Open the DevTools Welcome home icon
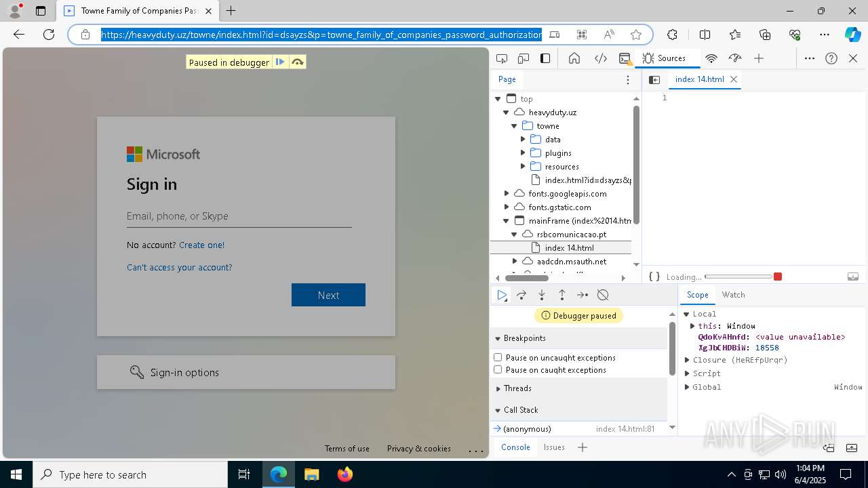 pos(574,58)
